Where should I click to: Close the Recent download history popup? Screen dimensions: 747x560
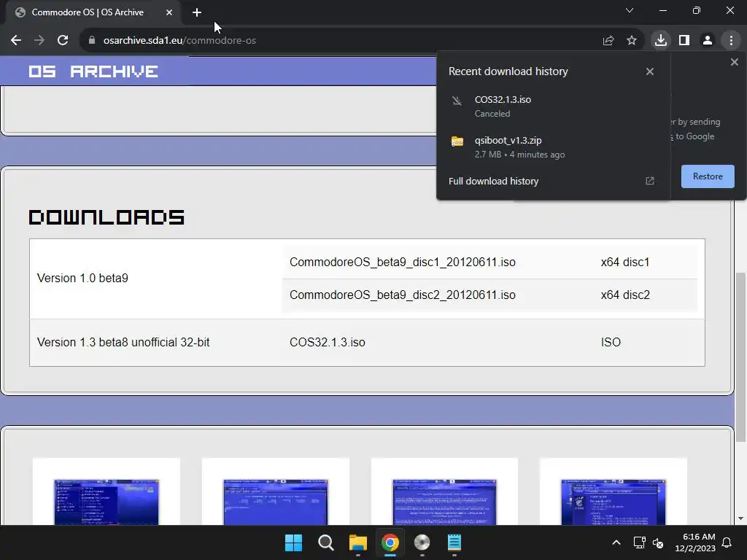click(x=650, y=71)
